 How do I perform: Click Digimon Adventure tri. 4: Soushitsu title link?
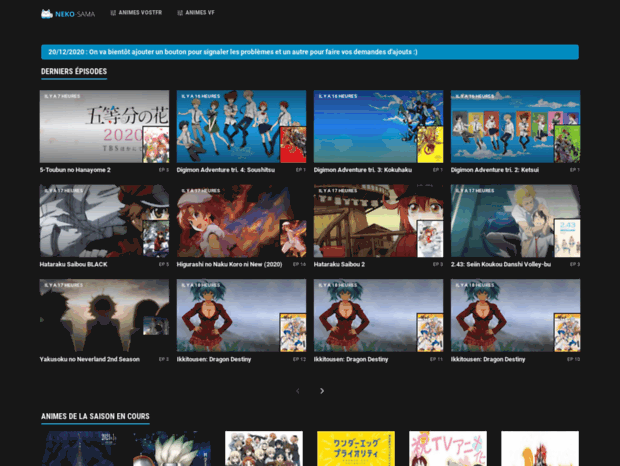(x=218, y=170)
